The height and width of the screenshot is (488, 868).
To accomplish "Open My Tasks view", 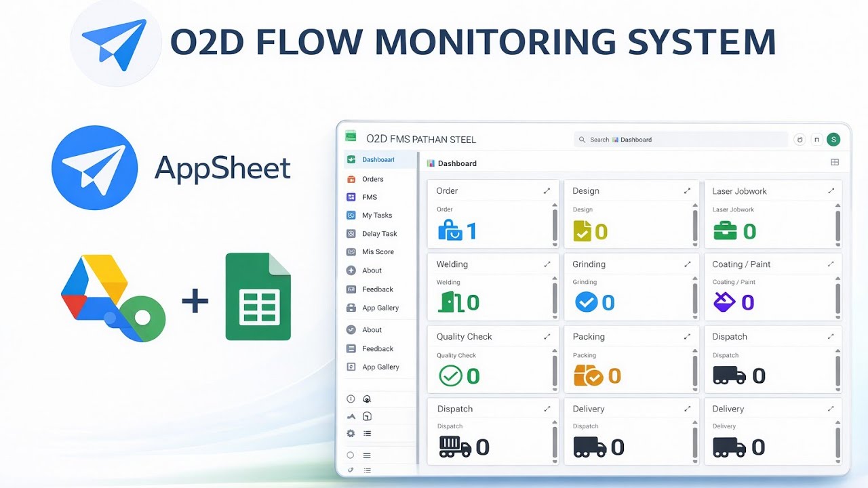I will 380,215.
